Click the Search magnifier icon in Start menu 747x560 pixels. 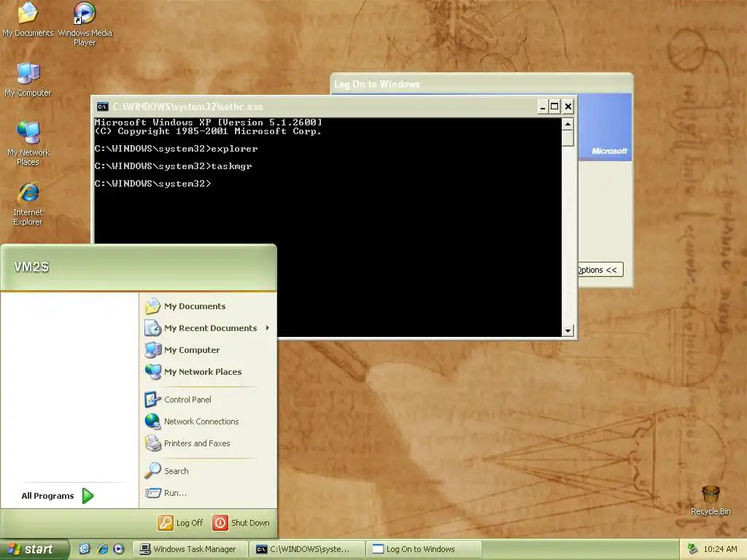pos(152,471)
